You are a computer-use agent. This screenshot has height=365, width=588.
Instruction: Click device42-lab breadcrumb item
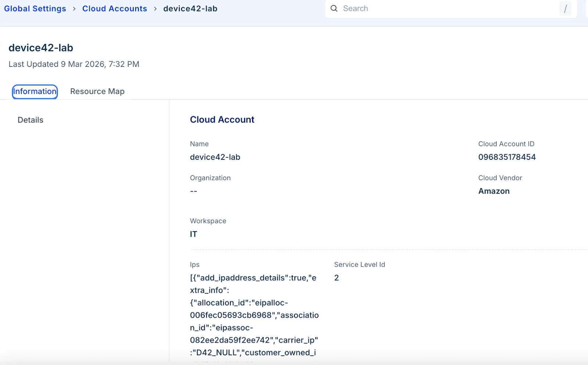(190, 8)
